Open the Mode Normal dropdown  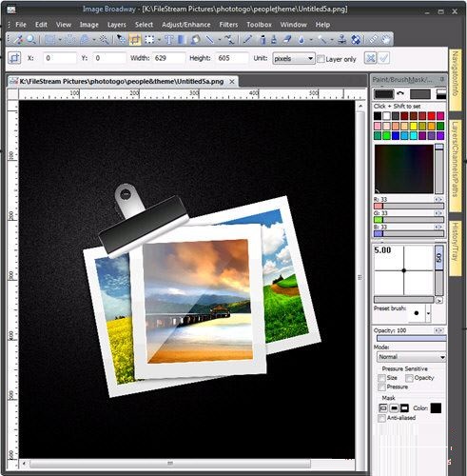click(x=412, y=357)
